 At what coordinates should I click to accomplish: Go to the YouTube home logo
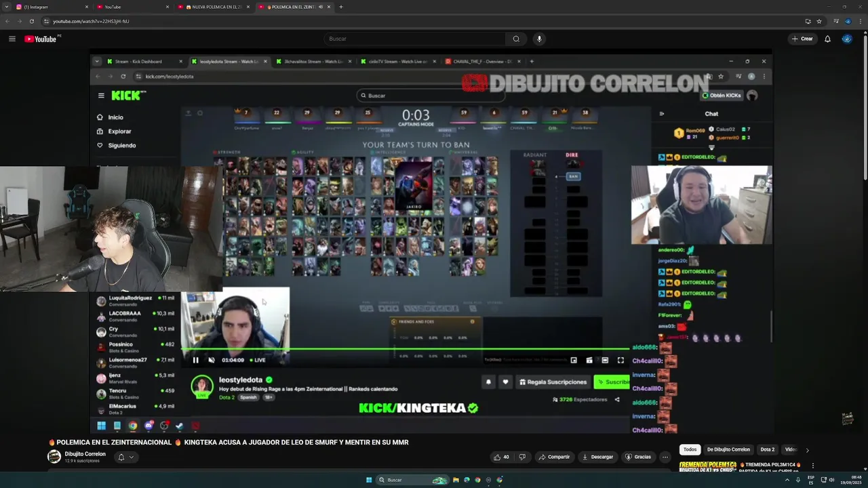(x=41, y=39)
